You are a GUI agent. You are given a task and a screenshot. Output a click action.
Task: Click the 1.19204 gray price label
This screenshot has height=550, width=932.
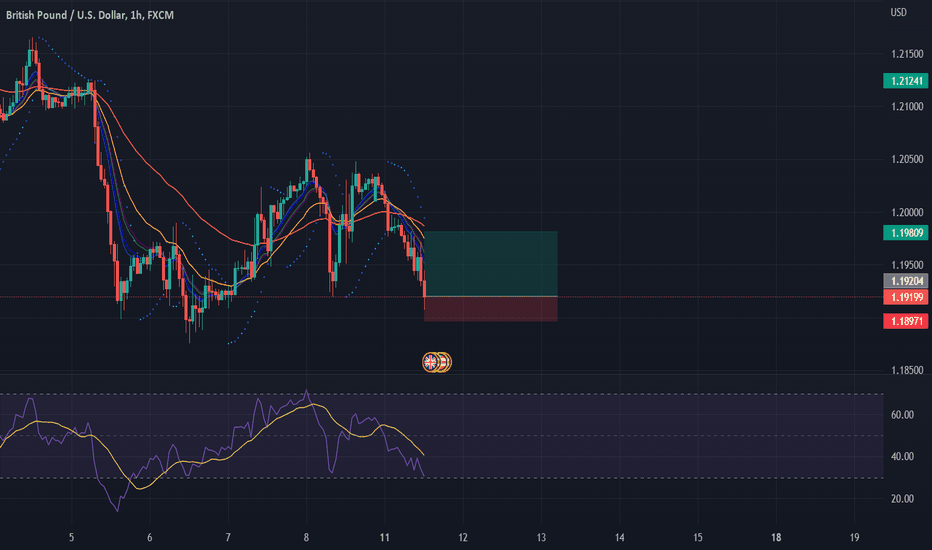coord(906,281)
